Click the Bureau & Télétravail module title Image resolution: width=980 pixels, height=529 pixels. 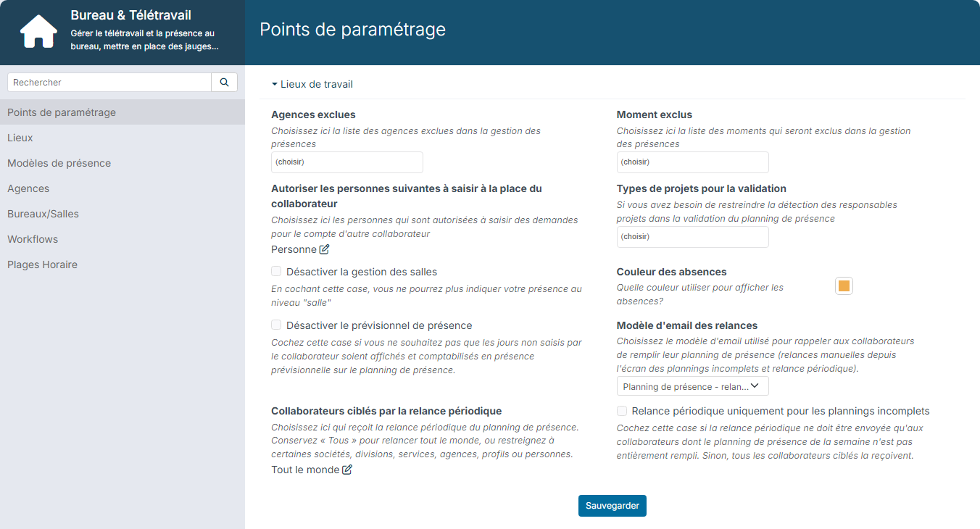pos(131,15)
